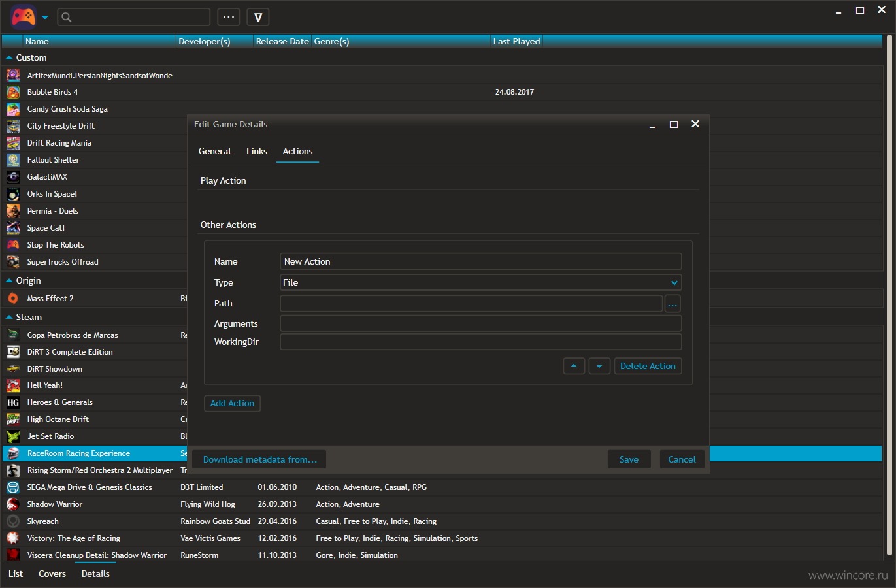Click the ArtifexMundi Persian Nights game icon
Screen dimensions: 896x588
pos(13,75)
